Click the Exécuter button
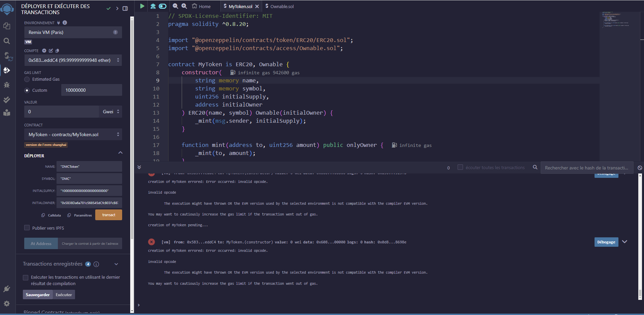 [64, 294]
